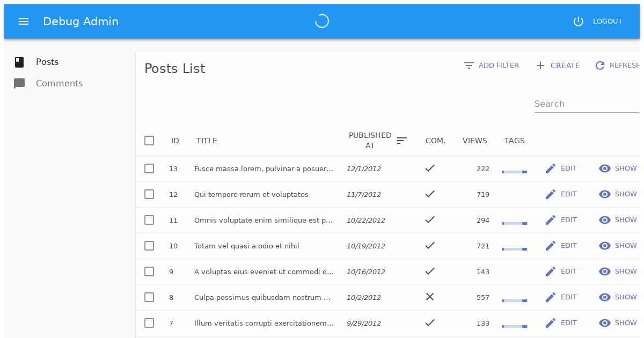Click the plus icon to create a post

(540, 65)
